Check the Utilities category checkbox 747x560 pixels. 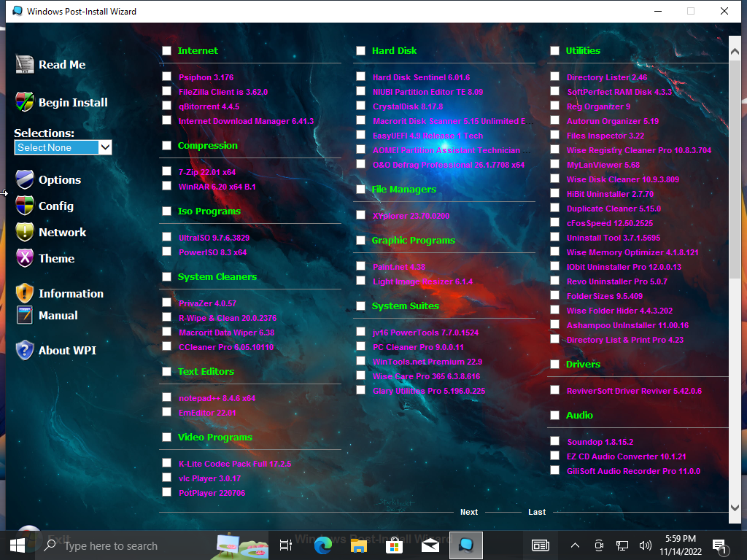[x=554, y=50]
